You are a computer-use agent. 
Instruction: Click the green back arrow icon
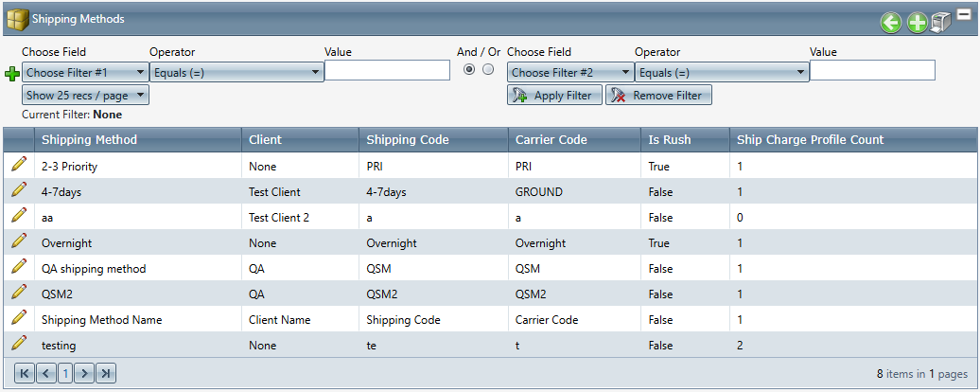coord(890,24)
